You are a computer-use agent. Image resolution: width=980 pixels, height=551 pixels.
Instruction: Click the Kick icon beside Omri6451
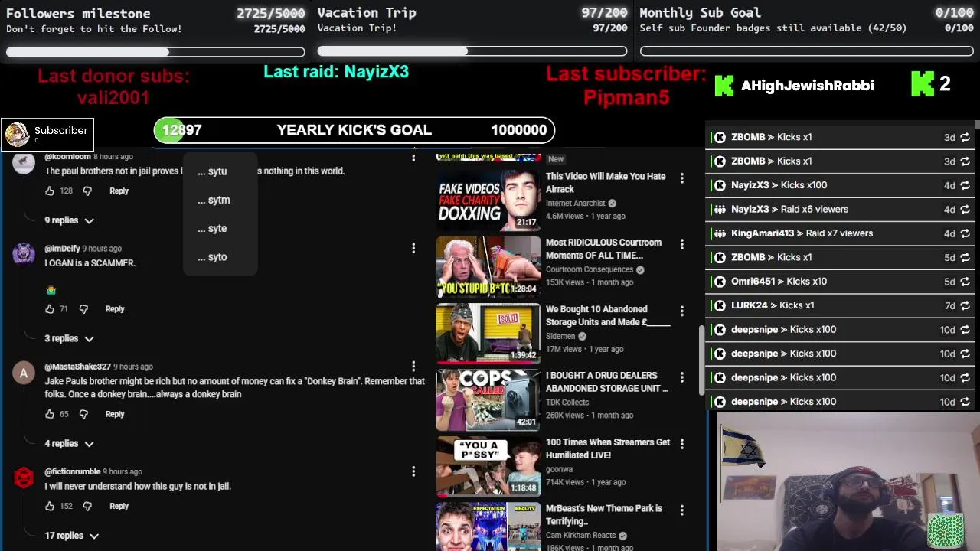[x=720, y=282]
